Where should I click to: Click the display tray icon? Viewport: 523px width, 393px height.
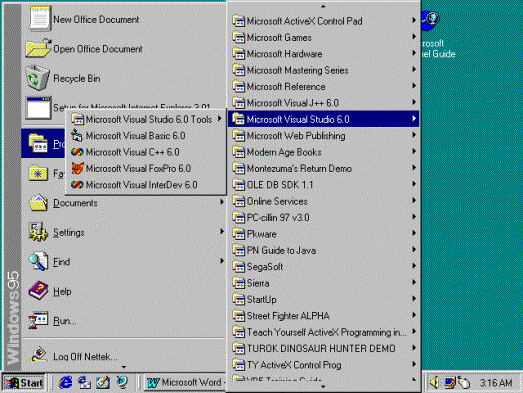coord(449,382)
